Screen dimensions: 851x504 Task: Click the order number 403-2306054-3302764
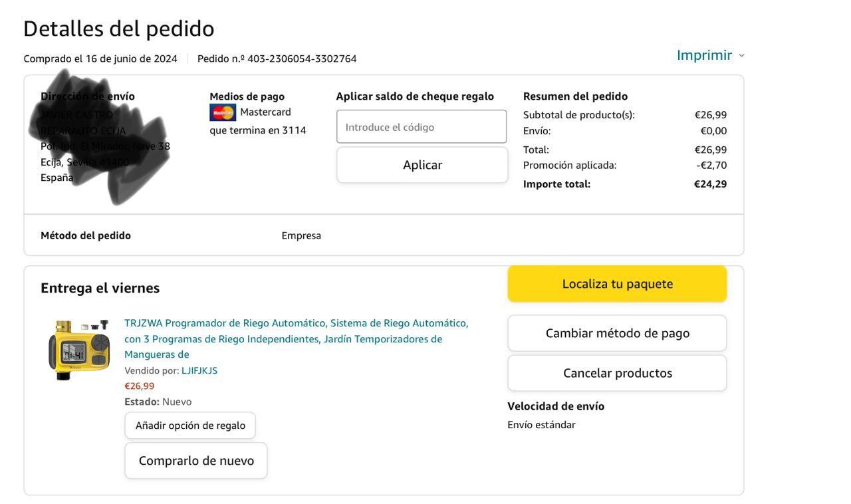coord(302,59)
